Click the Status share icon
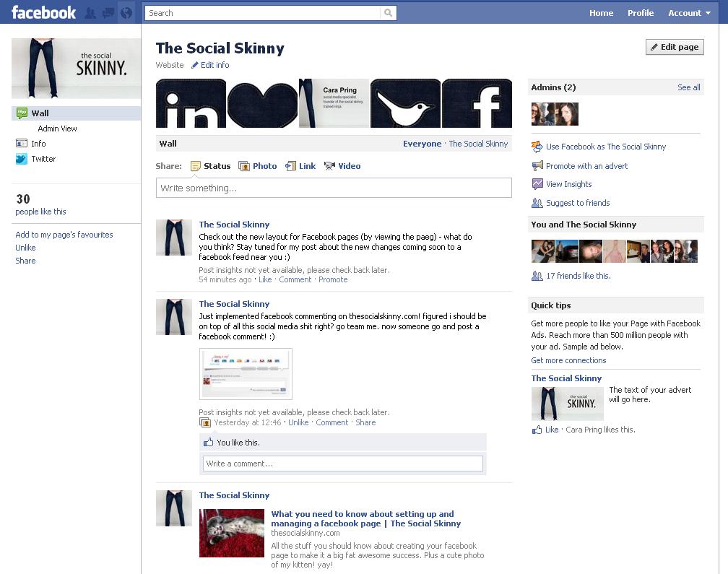728x574 pixels. point(196,166)
